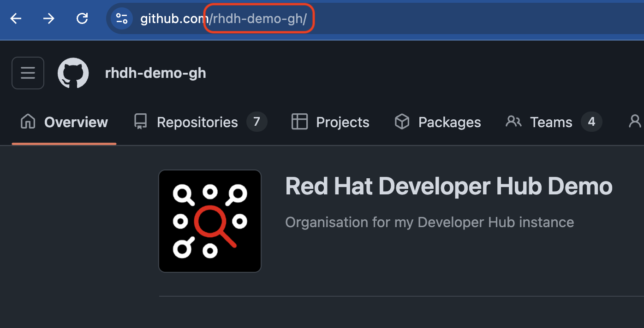The width and height of the screenshot is (644, 328).
Task: Click the organization avatar image
Action: coord(210,221)
